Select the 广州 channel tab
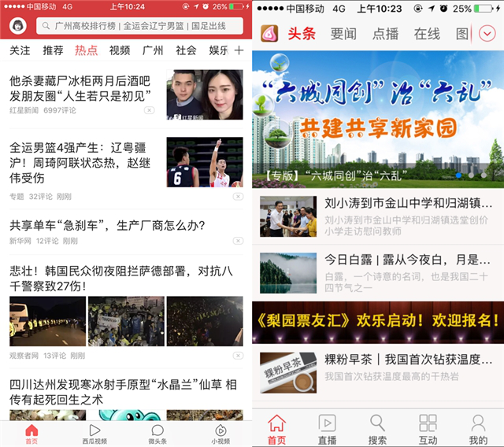504x447 pixels. click(x=153, y=50)
